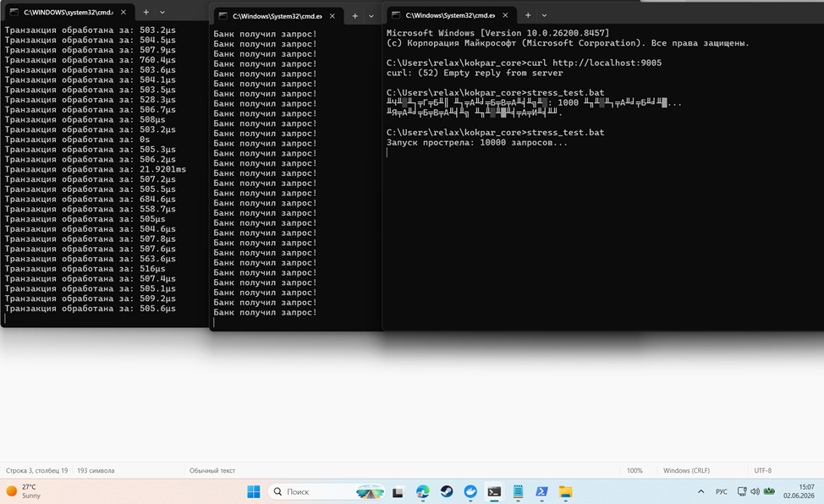Open profile dropdown in middle terminal window
Image resolution: width=824 pixels, height=504 pixels.
click(371, 16)
